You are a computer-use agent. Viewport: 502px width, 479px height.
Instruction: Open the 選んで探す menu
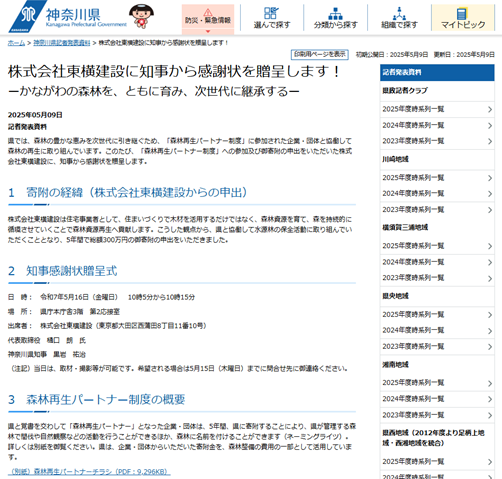pyautogui.click(x=272, y=18)
